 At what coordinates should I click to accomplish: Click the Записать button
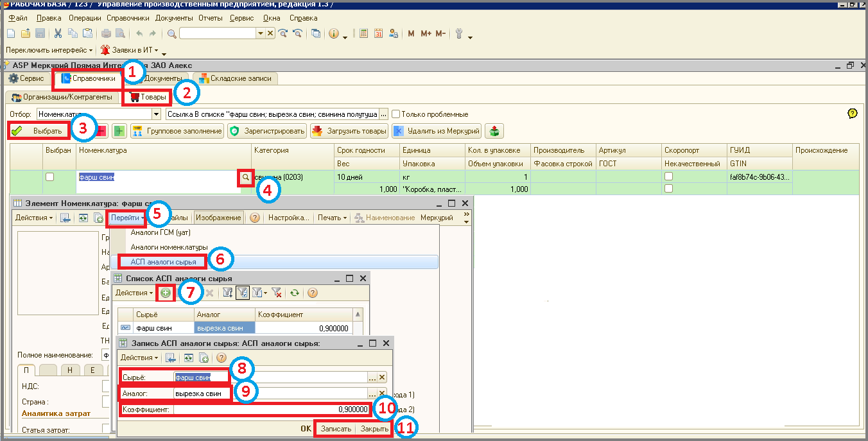(336, 428)
